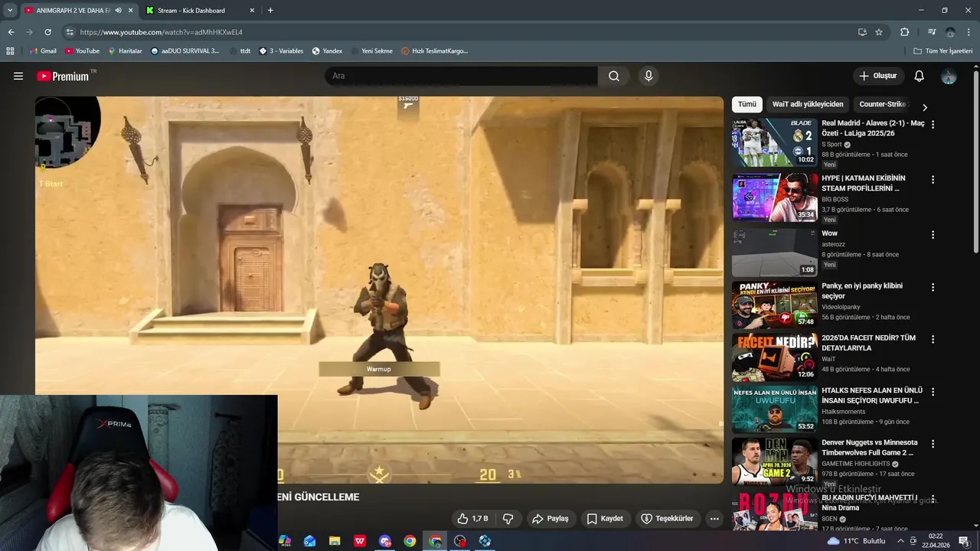The height and width of the screenshot is (551, 980).
Task: Open new tab with plus button
Action: [x=270, y=11]
